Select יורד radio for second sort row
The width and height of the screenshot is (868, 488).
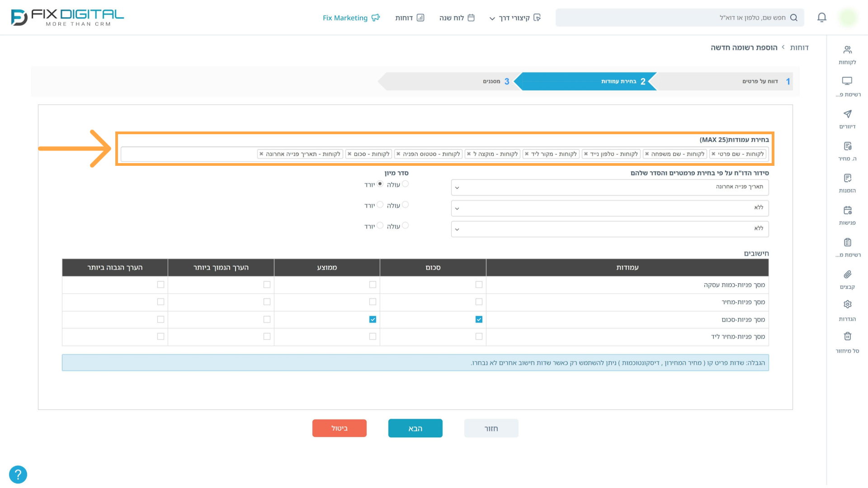[380, 205]
